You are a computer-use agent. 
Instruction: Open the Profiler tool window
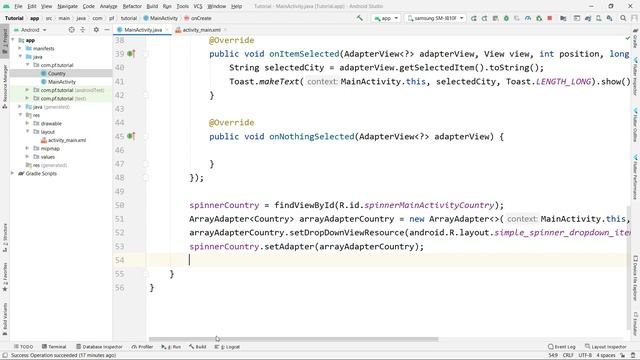pos(142,347)
